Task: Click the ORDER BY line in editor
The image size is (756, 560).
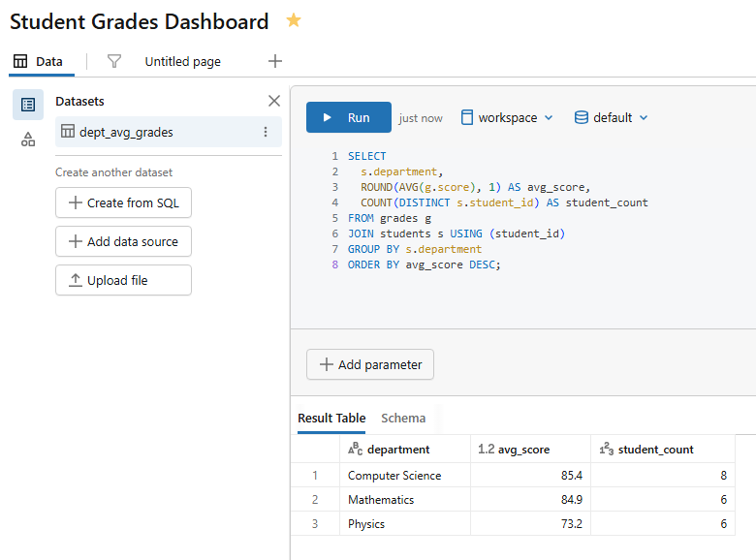Action: pos(425,264)
